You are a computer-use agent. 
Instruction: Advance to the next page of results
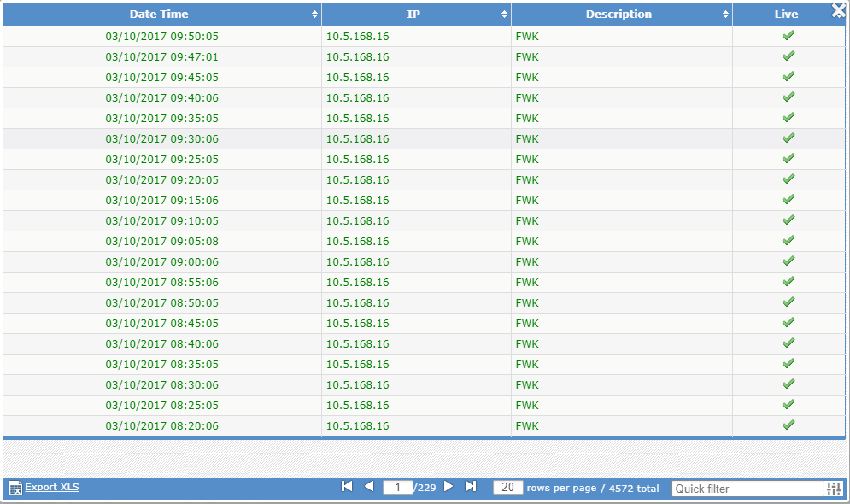[x=448, y=485]
